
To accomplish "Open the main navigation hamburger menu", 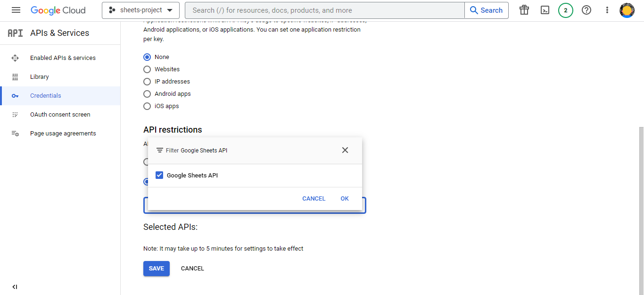I will click(x=16, y=10).
